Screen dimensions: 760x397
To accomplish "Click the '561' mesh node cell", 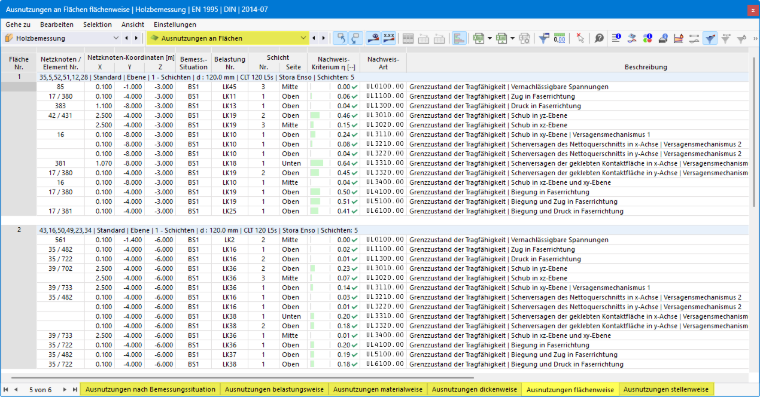I will click(x=60, y=240).
